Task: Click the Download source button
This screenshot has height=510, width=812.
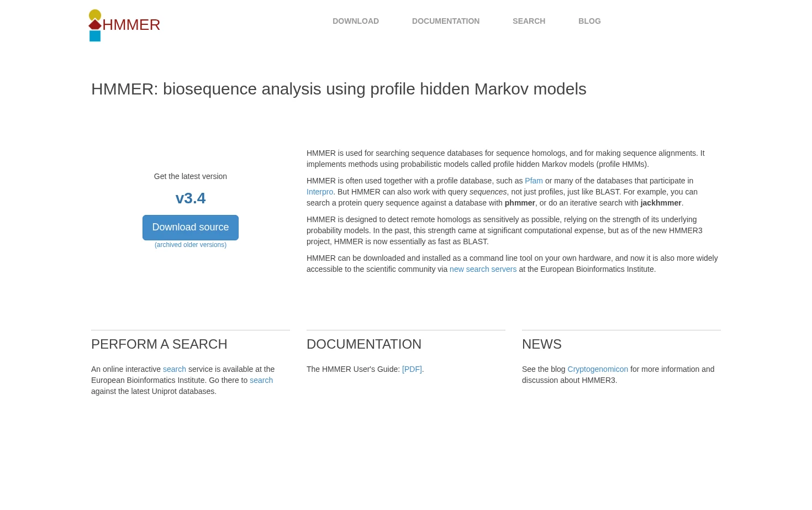Action: [x=191, y=228]
